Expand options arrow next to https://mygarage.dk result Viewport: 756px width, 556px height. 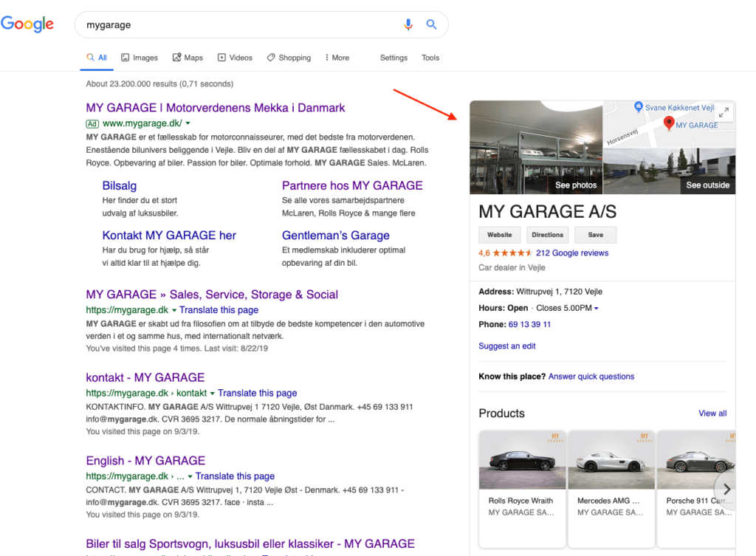click(x=174, y=310)
